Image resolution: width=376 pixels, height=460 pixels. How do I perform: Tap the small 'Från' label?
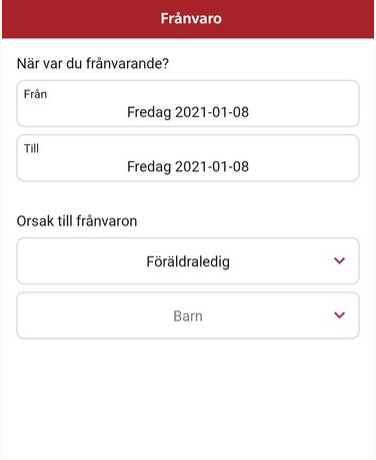35,94
